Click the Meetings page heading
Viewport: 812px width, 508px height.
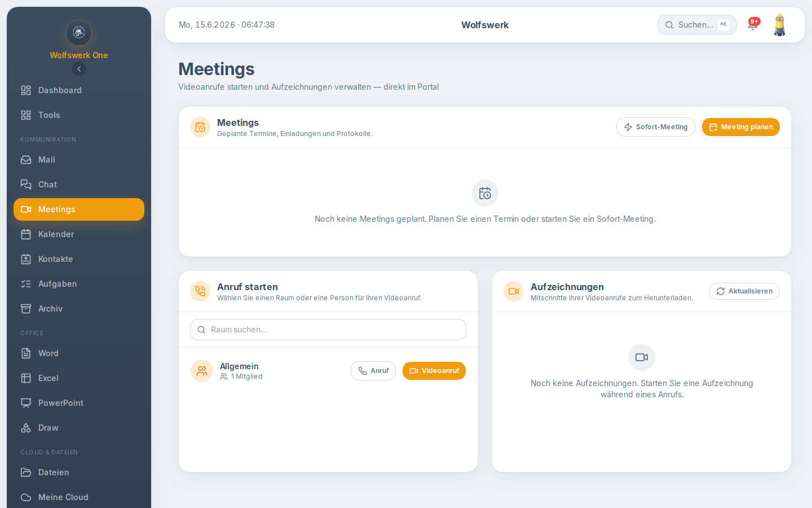click(217, 69)
